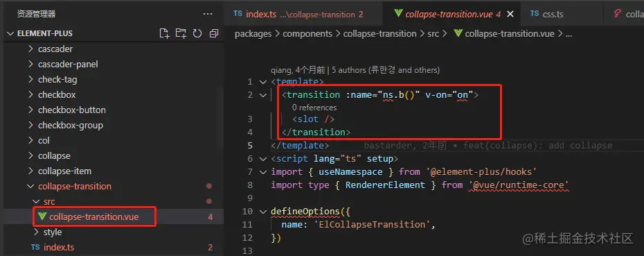Viewport: 644px width, 256px height.
Task: Expand the style folder
Action: (52, 232)
